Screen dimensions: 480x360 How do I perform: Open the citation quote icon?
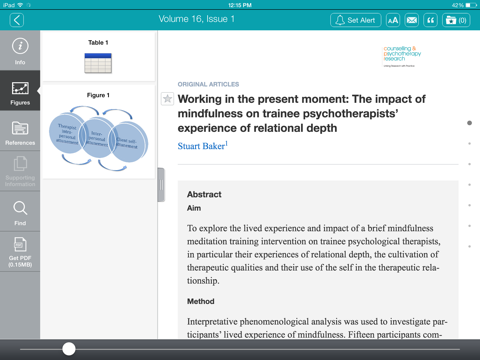click(430, 20)
